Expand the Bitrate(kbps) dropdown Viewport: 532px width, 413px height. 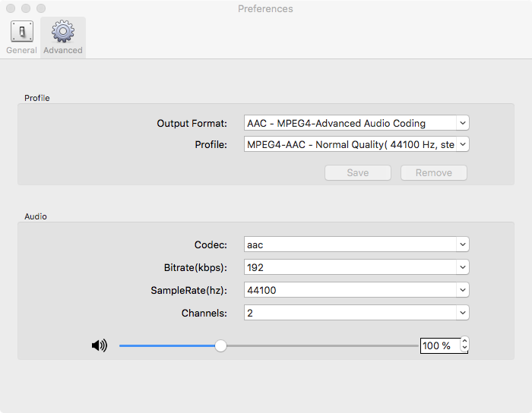[356, 267]
